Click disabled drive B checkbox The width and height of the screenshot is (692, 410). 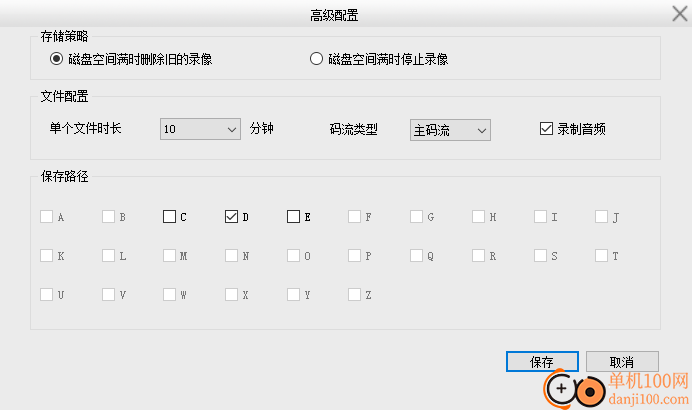(108, 217)
